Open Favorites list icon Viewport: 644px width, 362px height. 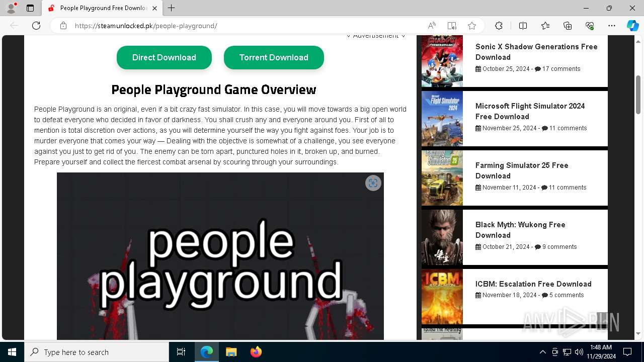(545, 26)
